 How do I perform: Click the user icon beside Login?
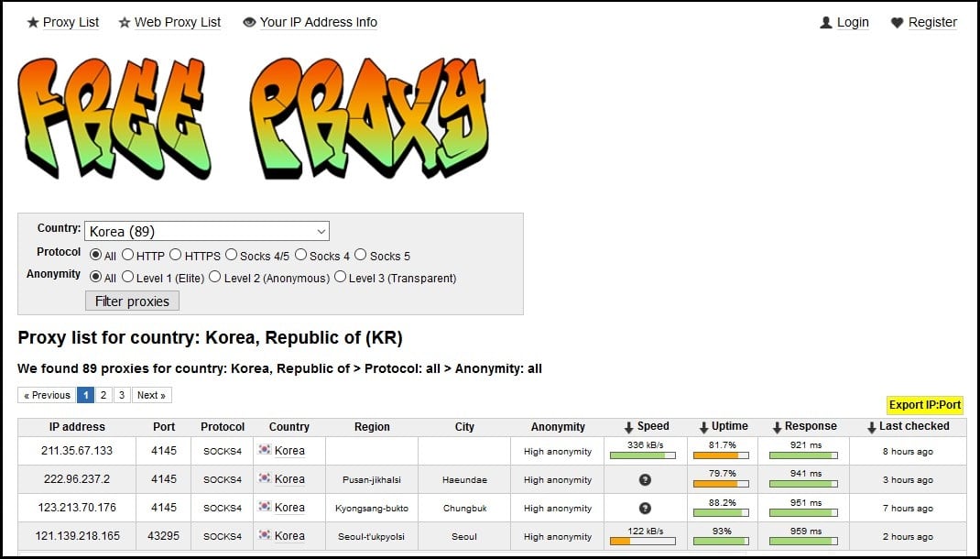pyautogui.click(x=825, y=23)
